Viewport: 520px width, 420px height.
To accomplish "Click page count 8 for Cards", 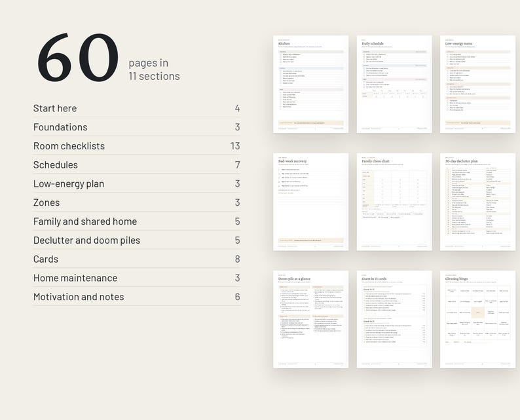I will pyautogui.click(x=238, y=259).
